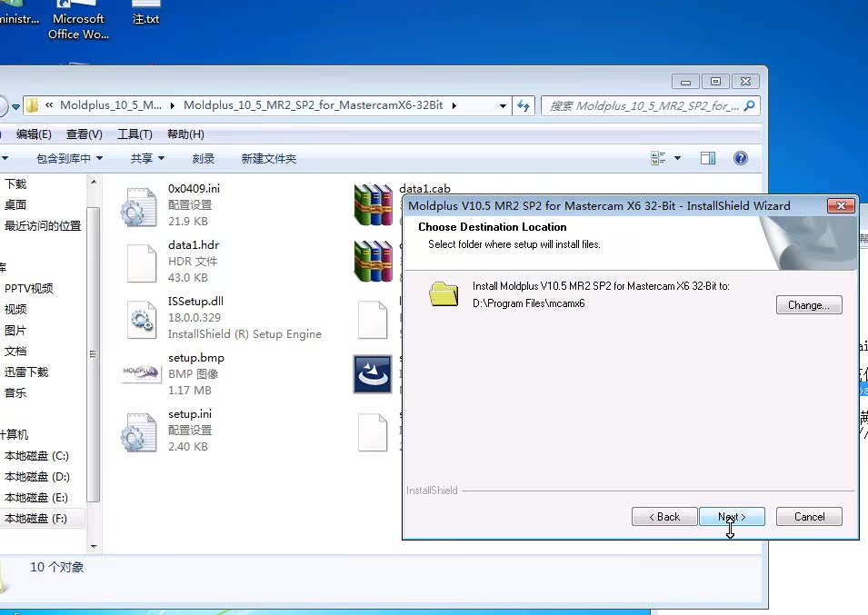Expand the address bar history dropdown

[503, 105]
